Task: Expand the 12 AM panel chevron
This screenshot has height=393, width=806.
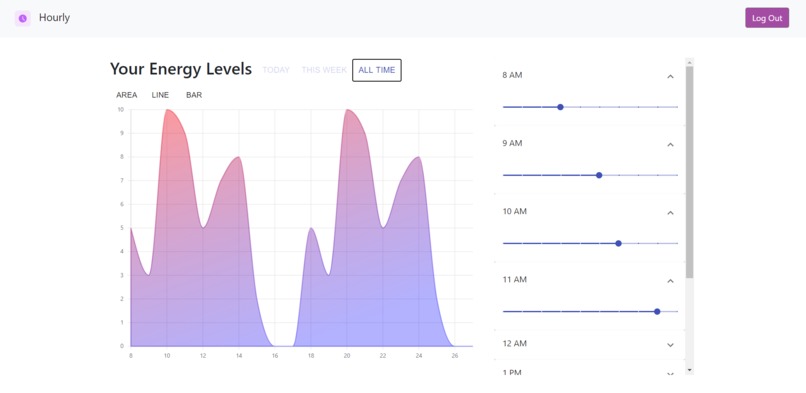Action: tap(670, 345)
